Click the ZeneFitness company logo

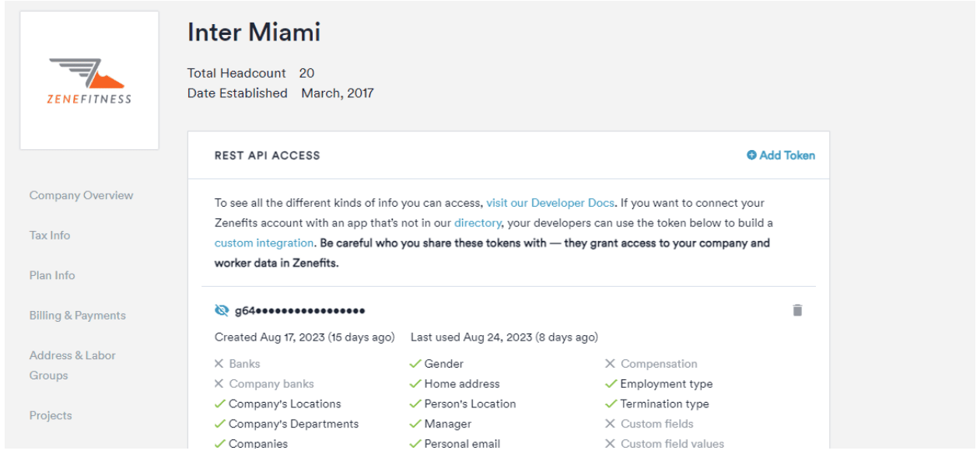89,80
